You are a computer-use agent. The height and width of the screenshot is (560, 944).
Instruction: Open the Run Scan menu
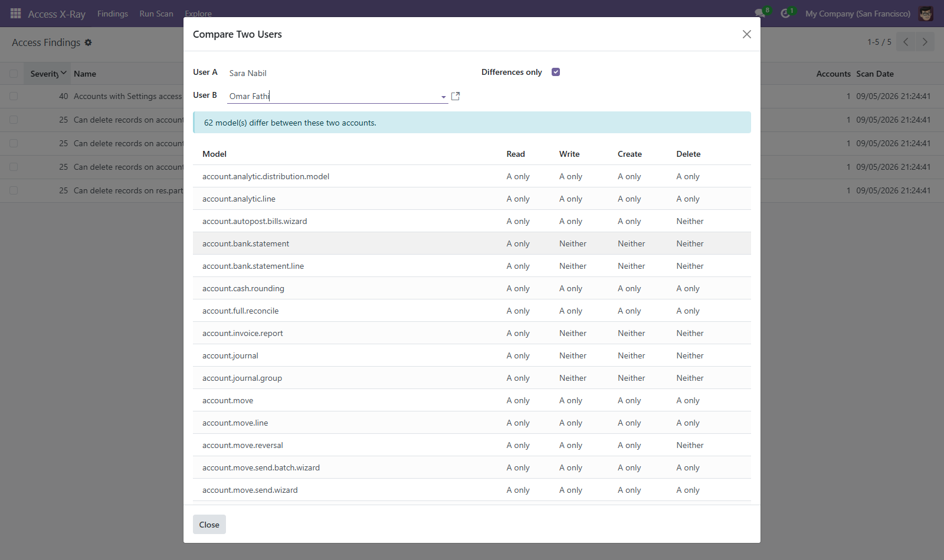click(156, 14)
